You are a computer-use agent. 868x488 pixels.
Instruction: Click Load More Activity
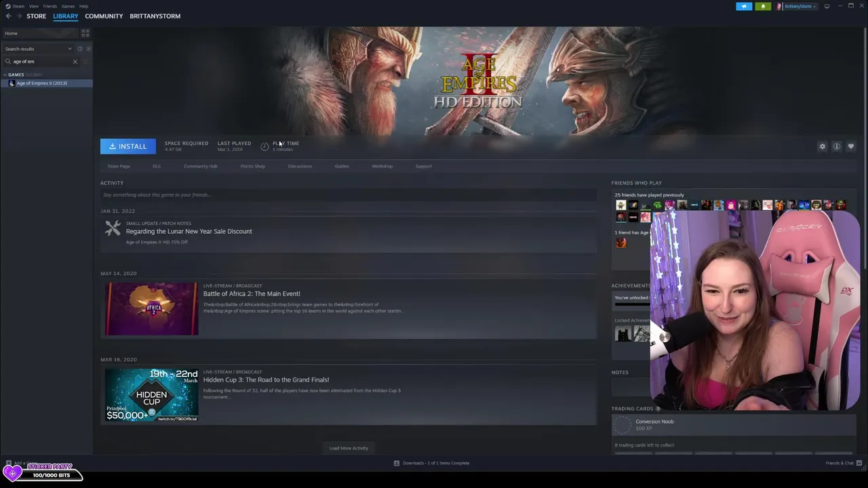(349, 448)
